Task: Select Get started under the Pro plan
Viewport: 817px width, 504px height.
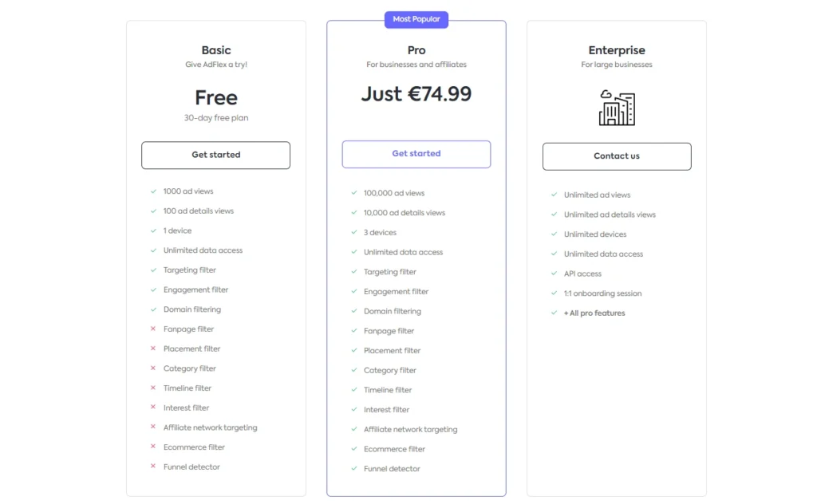Action: pyautogui.click(x=416, y=154)
